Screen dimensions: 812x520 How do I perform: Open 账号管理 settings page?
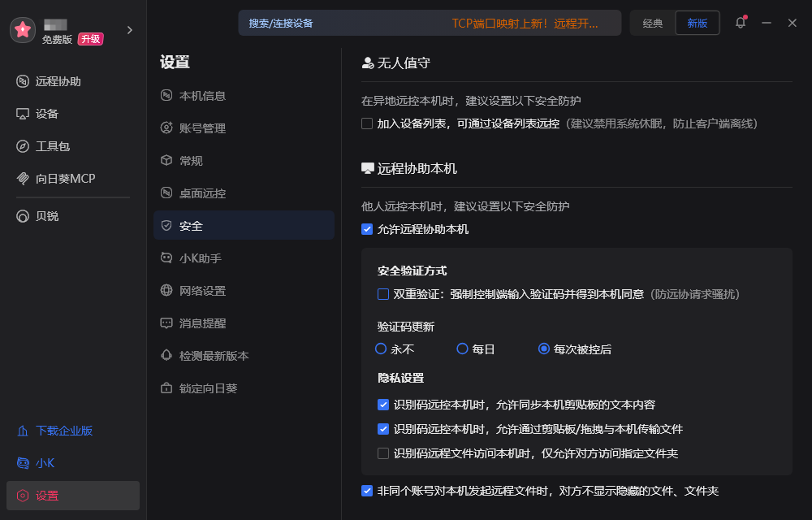(x=244, y=128)
